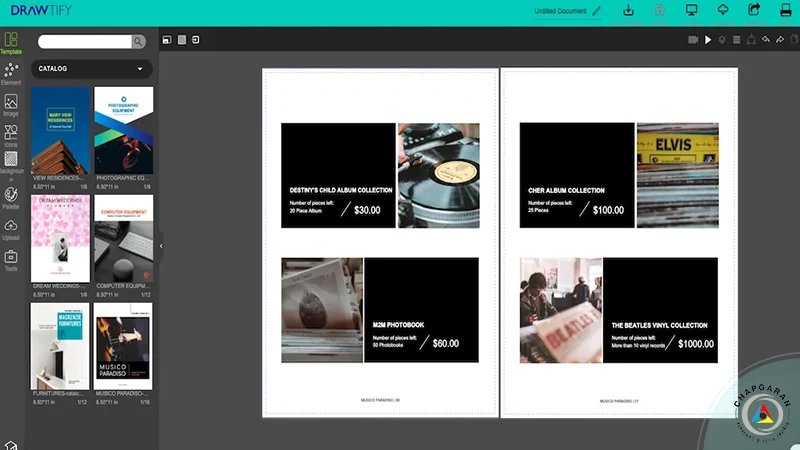
Task: Click the download icon in header
Action: 629,10
